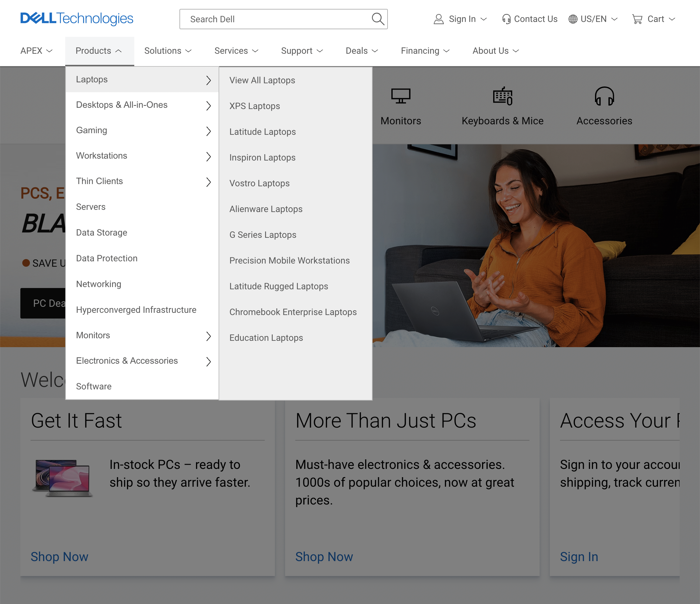The image size is (700, 604).
Task: Open the shopping Cart icon
Action: [637, 19]
